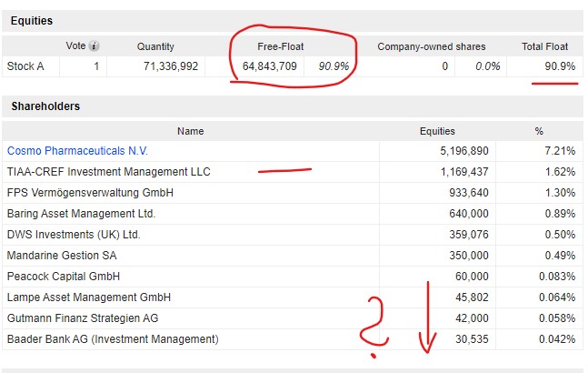
Task: Select the equities value 5,196,890
Action: pos(464,151)
